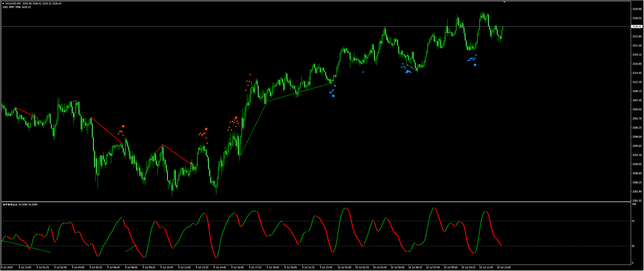Select the large orange dot near 9 Jul 08:05
644x271 pixels.
click(123, 126)
